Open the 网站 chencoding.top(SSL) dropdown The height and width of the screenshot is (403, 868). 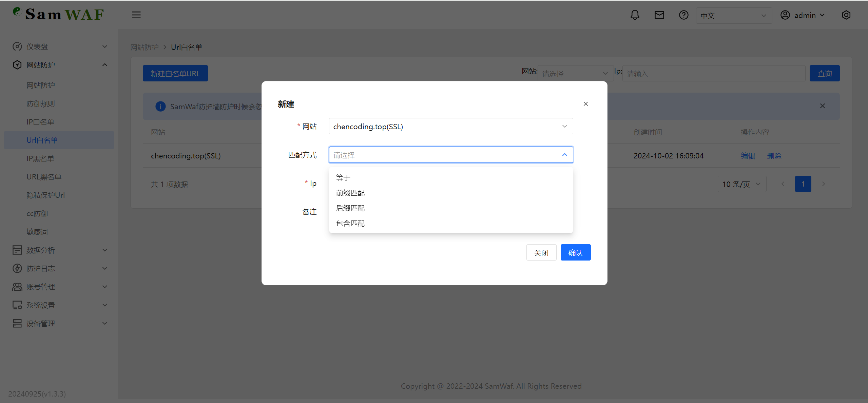pos(451,126)
